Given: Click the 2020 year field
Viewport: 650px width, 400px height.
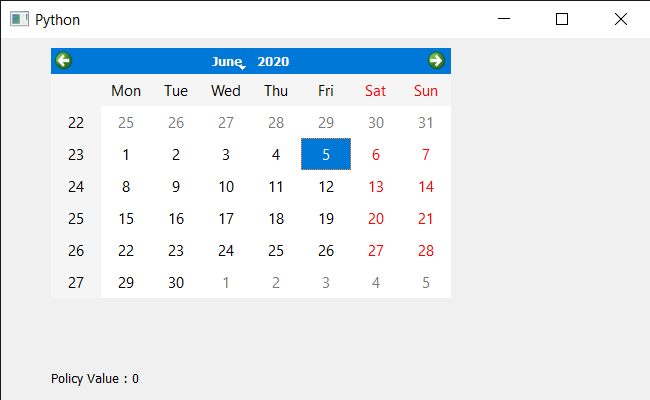Looking at the screenshot, I should point(273,61).
